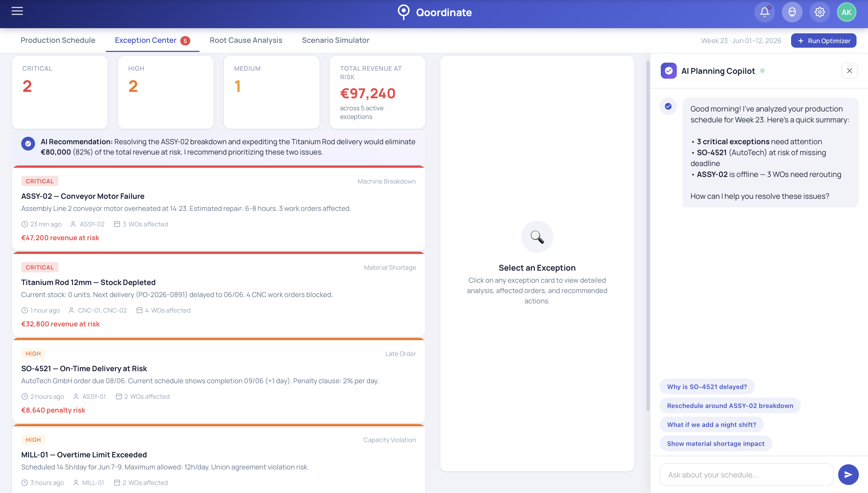Image resolution: width=868 pixels, height=493 pixels.
Task: Click the '€32,800 revenue at risk' text
Action: click(x=61, y=324)
